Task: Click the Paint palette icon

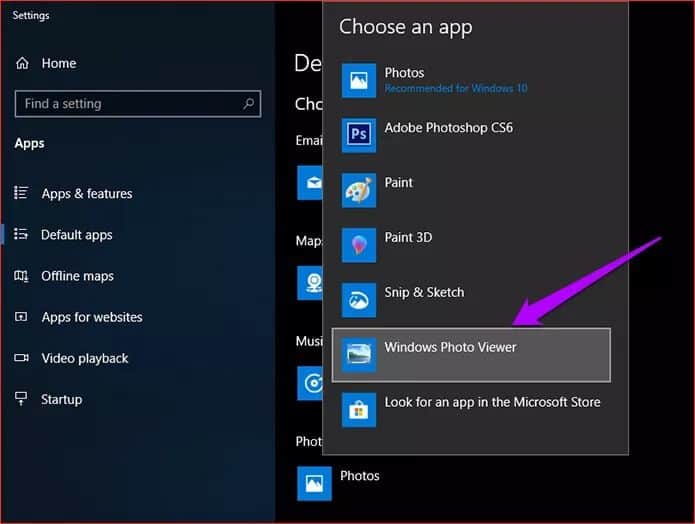Action: point(359,190)
